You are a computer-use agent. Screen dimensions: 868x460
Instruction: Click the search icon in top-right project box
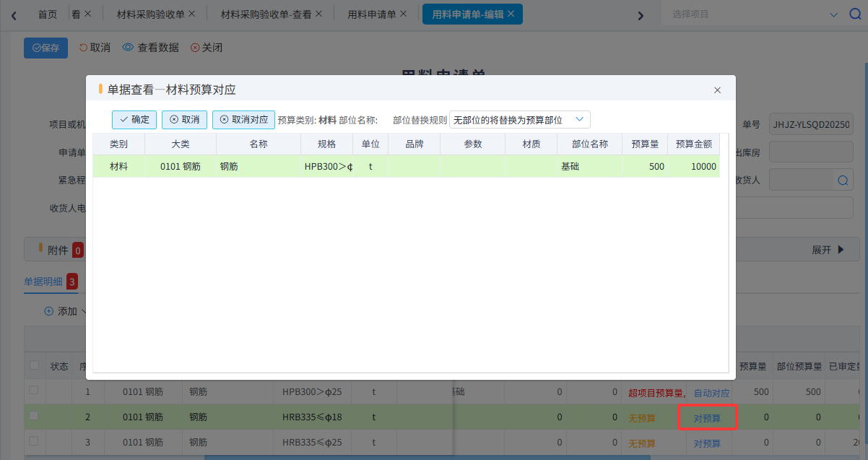855,14
